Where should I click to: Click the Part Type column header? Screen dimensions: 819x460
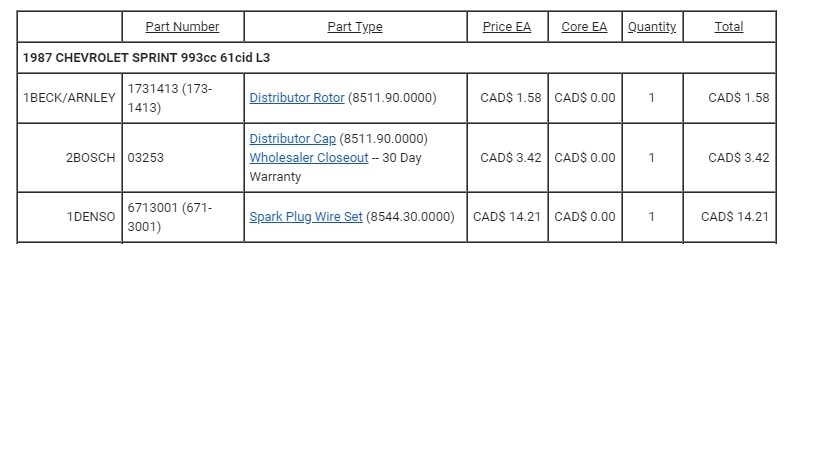pos(355,27)
